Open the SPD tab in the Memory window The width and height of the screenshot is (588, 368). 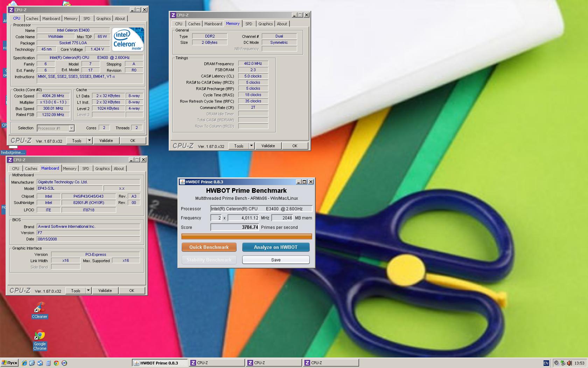click(x=249, y=24)
